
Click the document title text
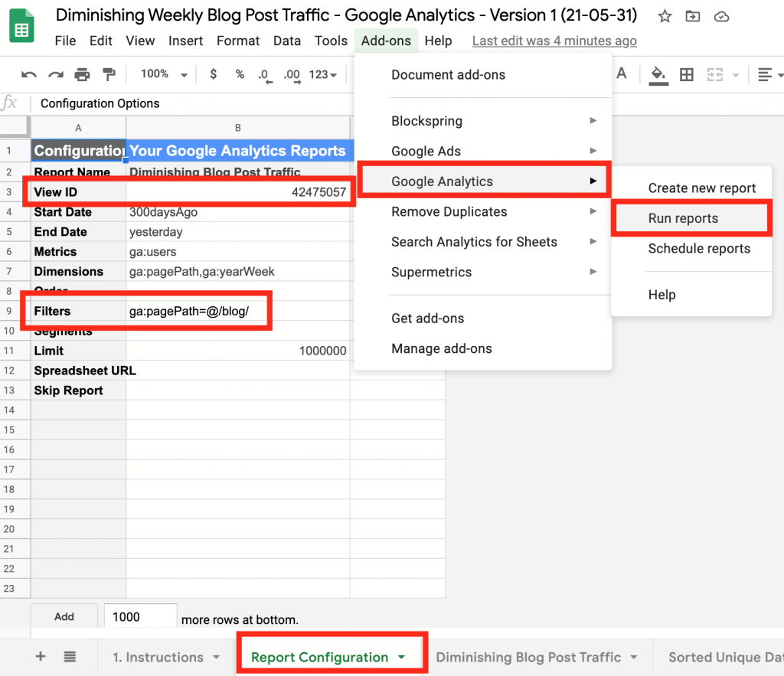tap(346, 15)
